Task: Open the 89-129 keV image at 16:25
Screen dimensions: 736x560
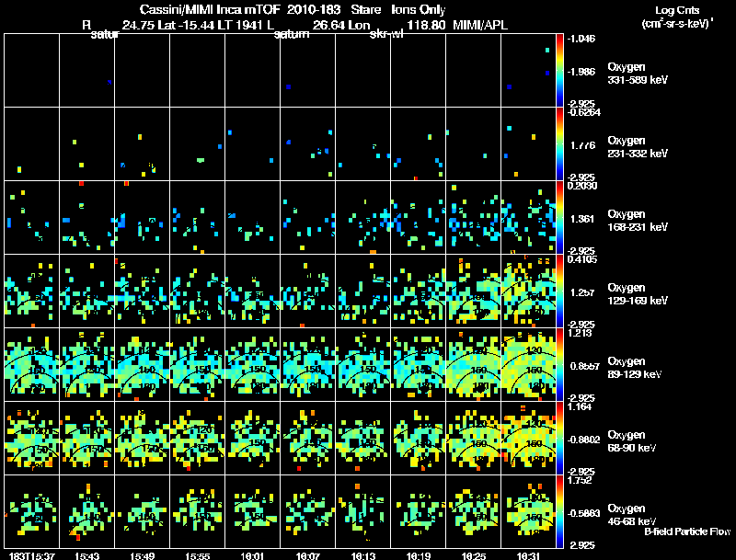Action: point(473,364)
